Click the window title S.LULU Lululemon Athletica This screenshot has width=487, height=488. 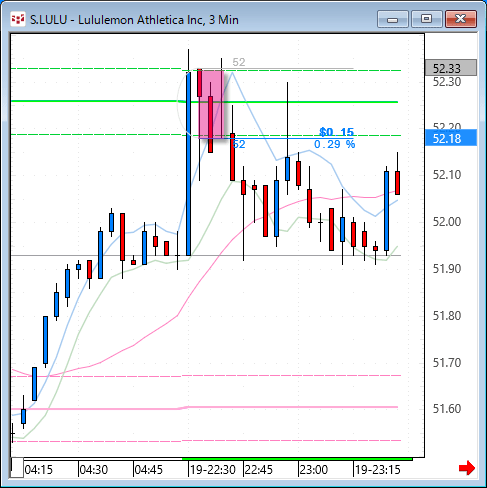(x=134, y=20)
